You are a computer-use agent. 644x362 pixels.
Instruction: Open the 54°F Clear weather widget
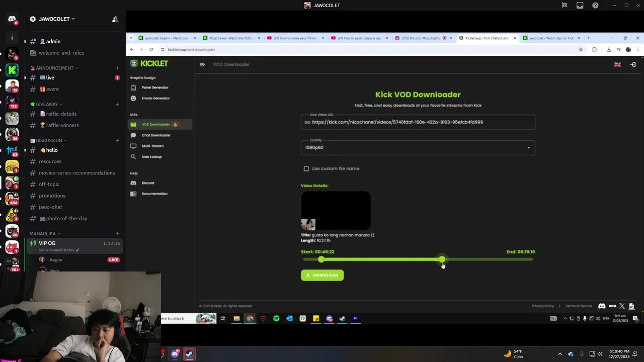coord(514,354)
